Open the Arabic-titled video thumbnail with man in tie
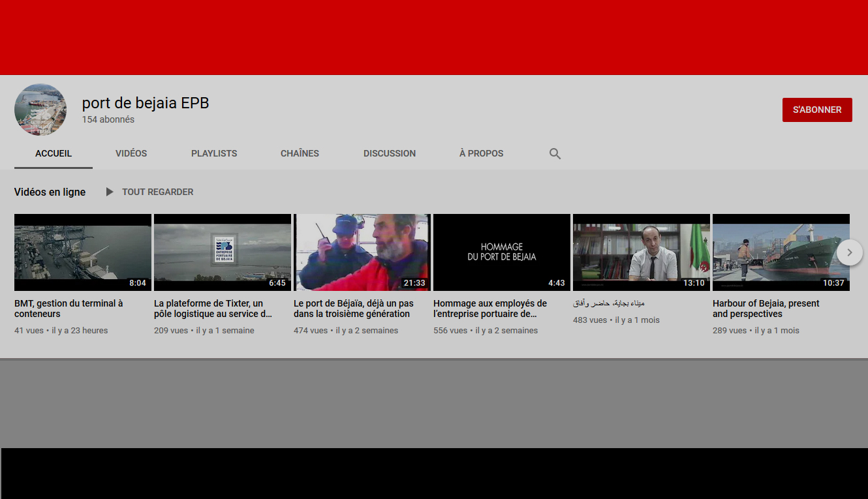 [x=642, y=252]
